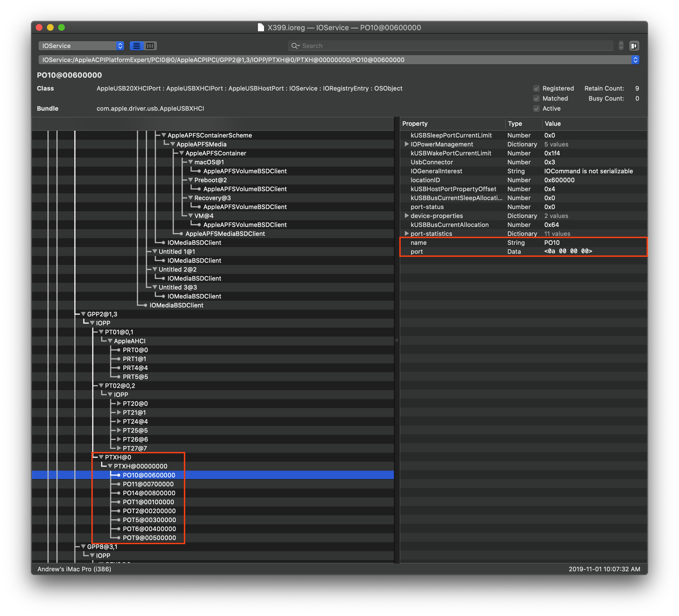679x616 pixels.
Task: Expand the PT20@0 tree node
Action: click(x=119, y=403)
